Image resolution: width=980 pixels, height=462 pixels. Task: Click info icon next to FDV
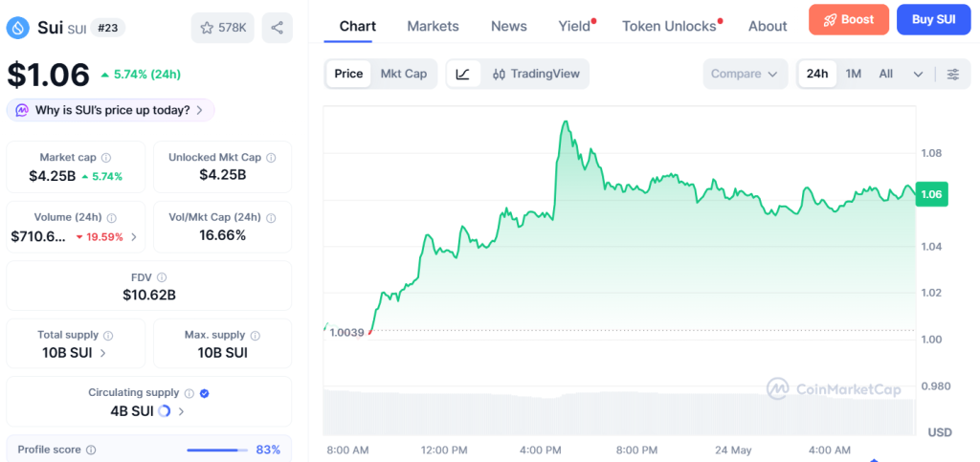point(161,277)
